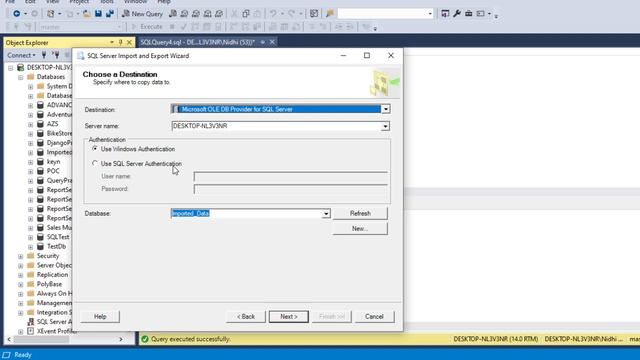The height and width of the screenshot is (360, 640).
Task: Open the Destination provider dropdown
Action: (x=385, y=109)
